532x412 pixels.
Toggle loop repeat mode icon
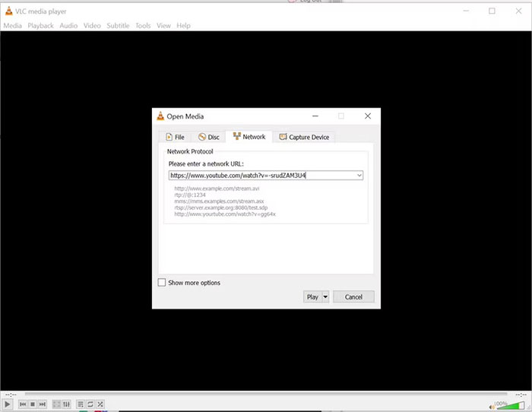click(90, 404)
